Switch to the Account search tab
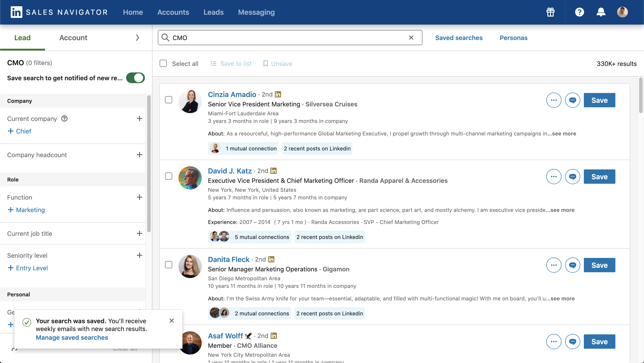 click(x=73, y=38)
